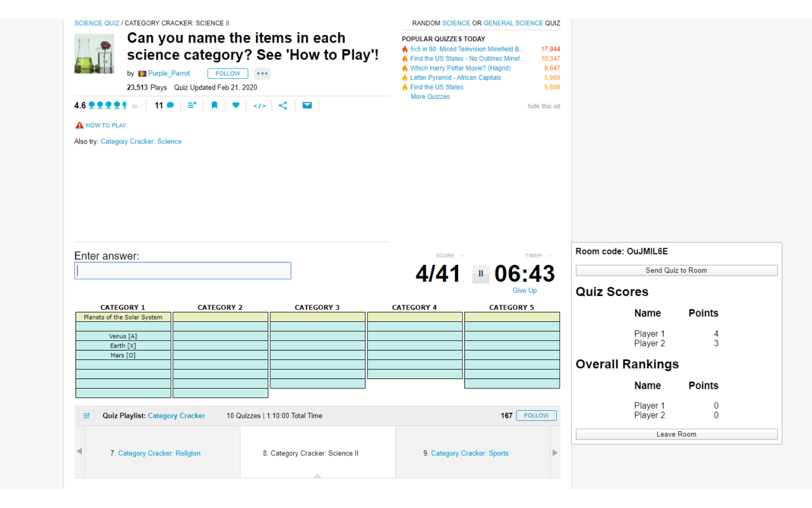The image size is (812, 508).
Task: Open the embed code icon
Action: (259, 105)
